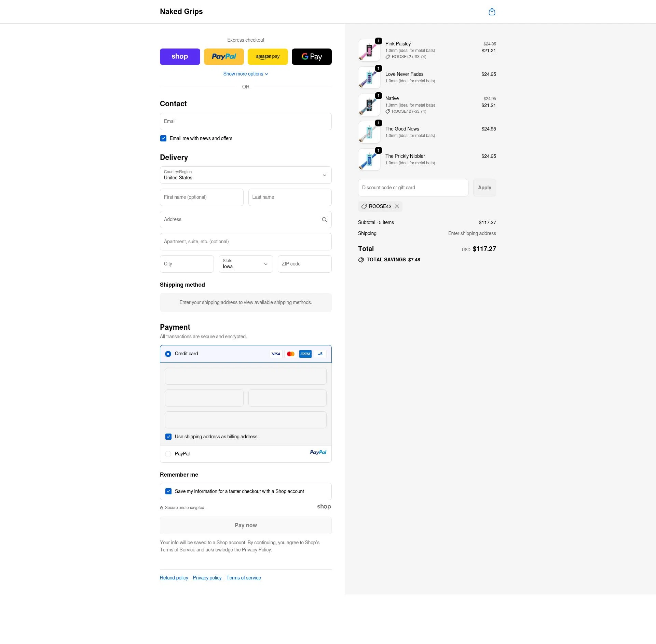656x644 pixels.
Task: Open the Refund policy link
Action: tap(174, 577)
